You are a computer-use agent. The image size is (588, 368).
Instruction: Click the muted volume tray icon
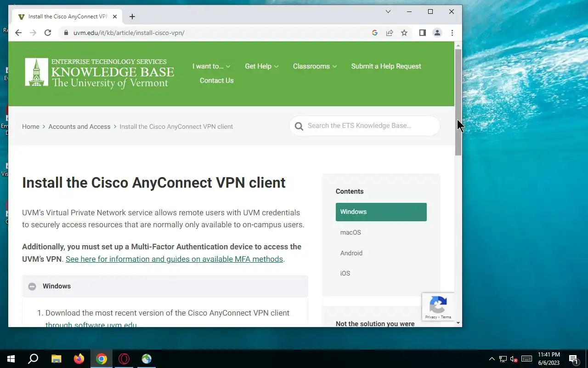pyautogui.click(x=514, y=359)
